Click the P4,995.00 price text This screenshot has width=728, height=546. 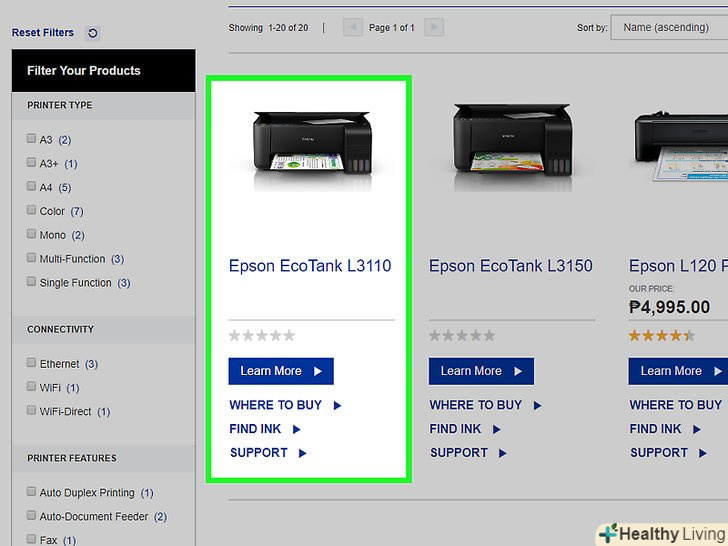[x=670, y=307]
